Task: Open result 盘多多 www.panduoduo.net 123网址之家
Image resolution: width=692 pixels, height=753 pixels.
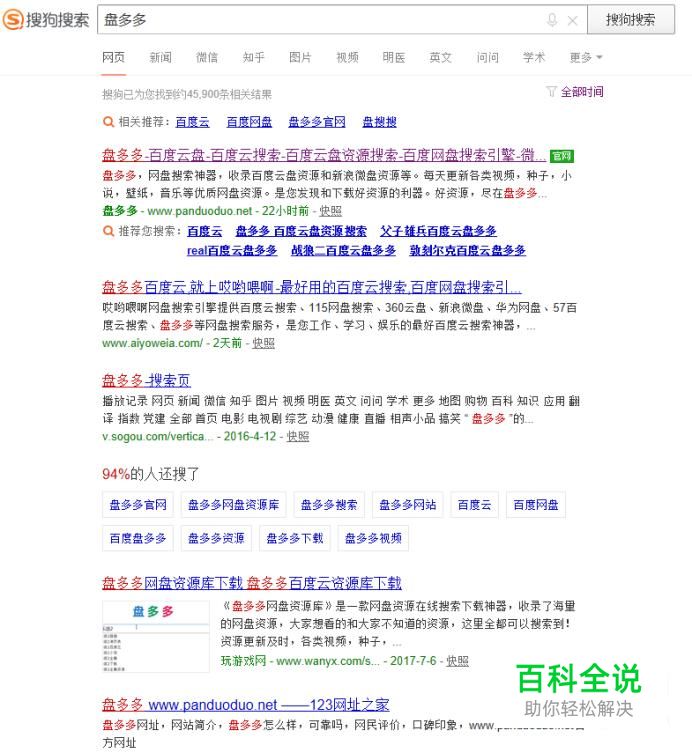Action: (245, 704)
